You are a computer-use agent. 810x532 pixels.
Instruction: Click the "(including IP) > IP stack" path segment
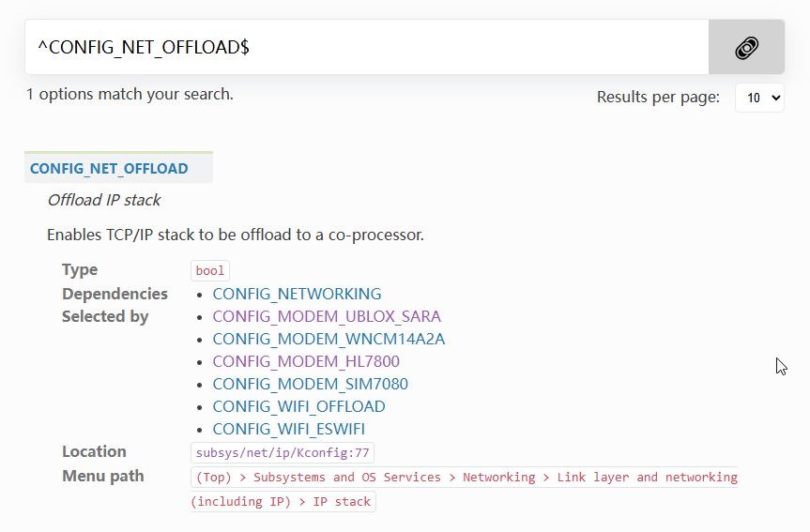[x=283, y=502]
